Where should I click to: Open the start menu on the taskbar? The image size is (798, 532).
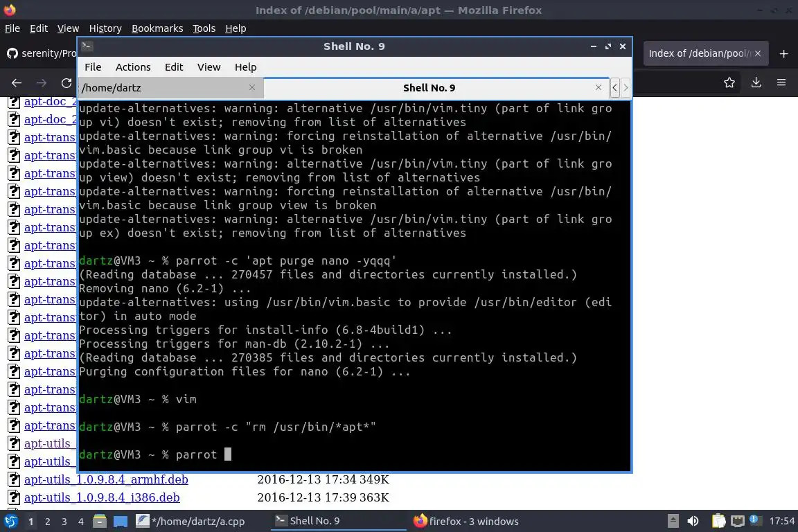click(x=10, y=522)
